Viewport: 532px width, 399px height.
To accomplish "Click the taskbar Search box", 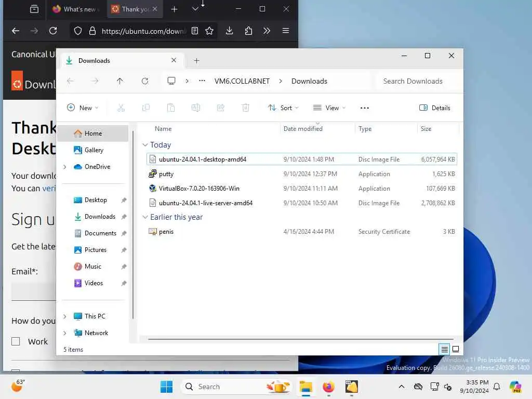I will 237,387.
